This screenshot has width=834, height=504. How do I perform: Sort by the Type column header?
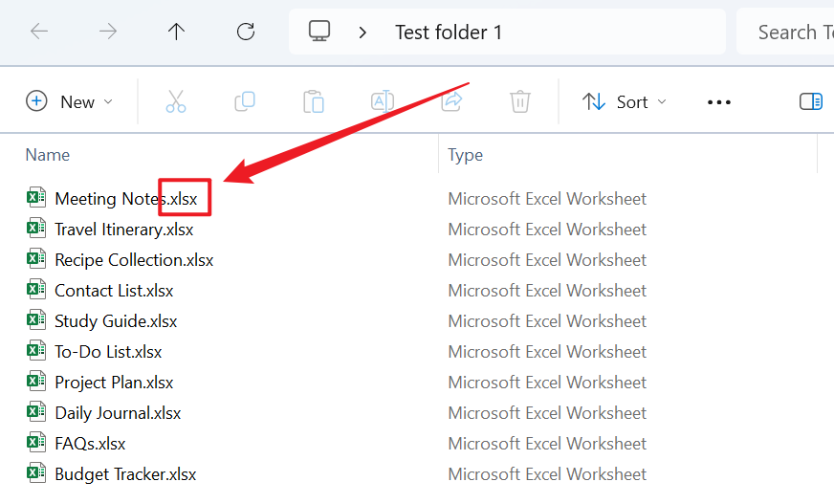tap(466, 155)
